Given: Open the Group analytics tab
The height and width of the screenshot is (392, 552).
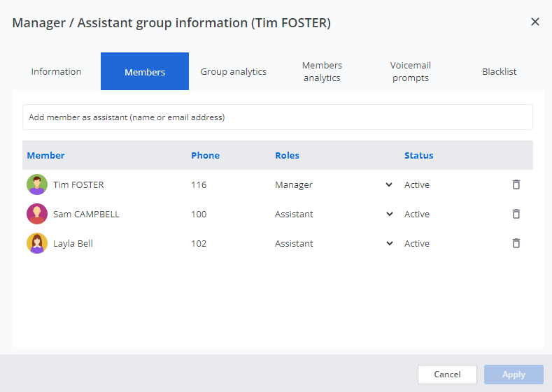Looking at the screenshot, I should [x=234, y=72].
